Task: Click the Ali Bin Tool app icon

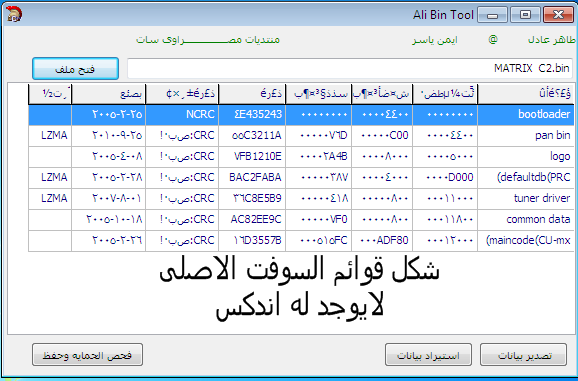Action: tap(14, 14)
